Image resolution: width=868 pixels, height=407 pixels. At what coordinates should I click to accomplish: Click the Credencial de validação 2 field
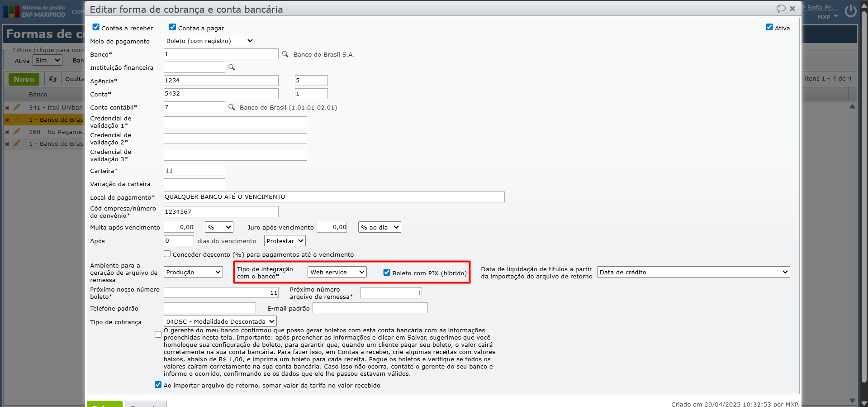coord(235,139)
